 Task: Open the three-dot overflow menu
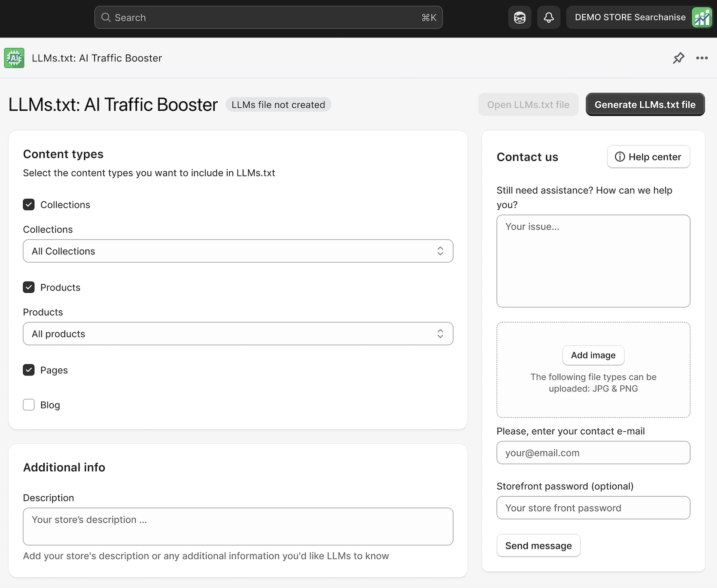pos(702,58)
